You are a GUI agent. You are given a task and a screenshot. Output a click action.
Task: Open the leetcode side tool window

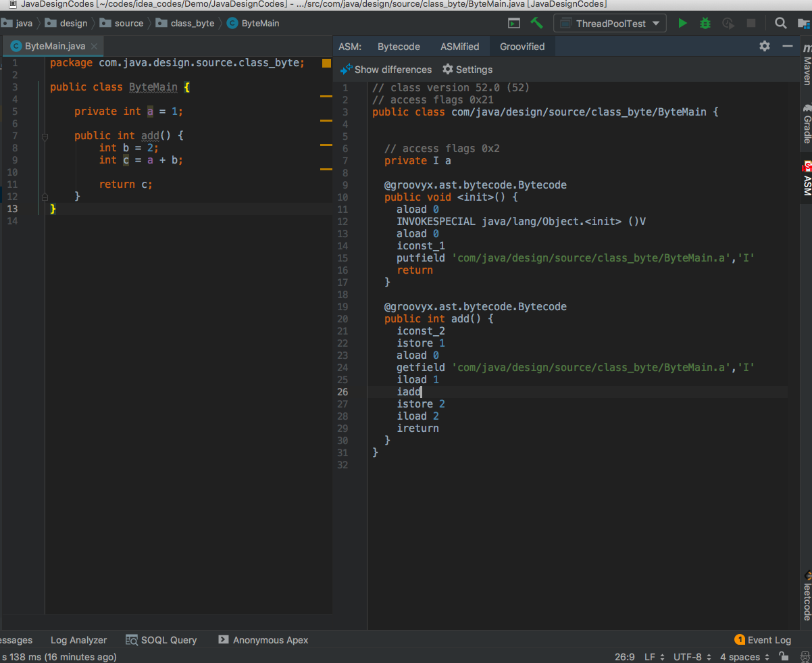[x=807, y=595]
